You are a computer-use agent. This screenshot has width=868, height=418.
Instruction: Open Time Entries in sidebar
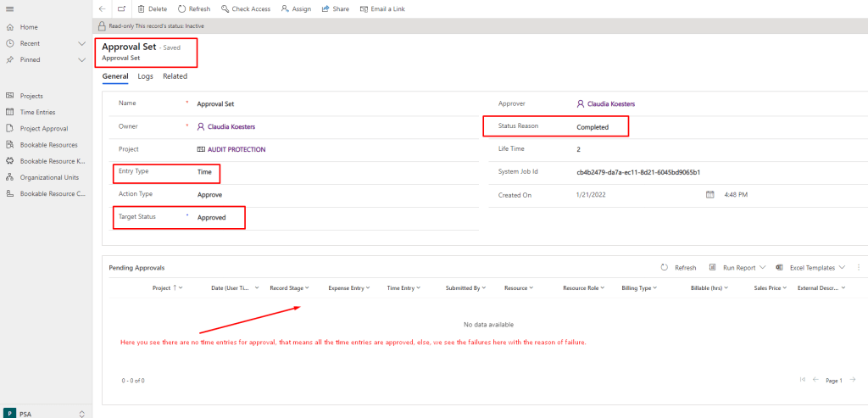click(x=38, y=112)
